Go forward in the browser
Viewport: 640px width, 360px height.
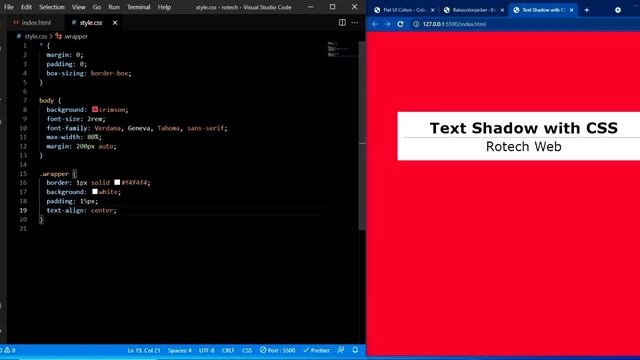click(387, 24)
